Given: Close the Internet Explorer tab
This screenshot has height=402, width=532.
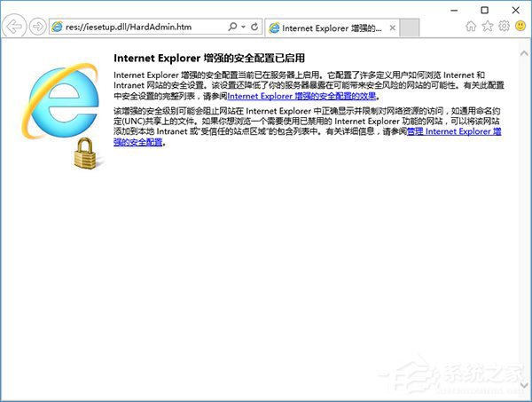Looking at the screenshot, I should [392, 28].
